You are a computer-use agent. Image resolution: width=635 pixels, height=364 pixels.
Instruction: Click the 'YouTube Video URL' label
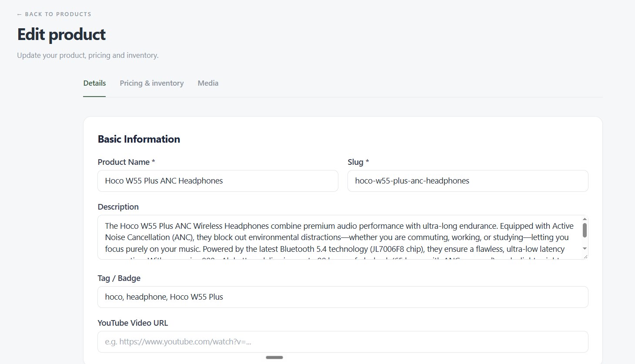[x=133, y=323]
